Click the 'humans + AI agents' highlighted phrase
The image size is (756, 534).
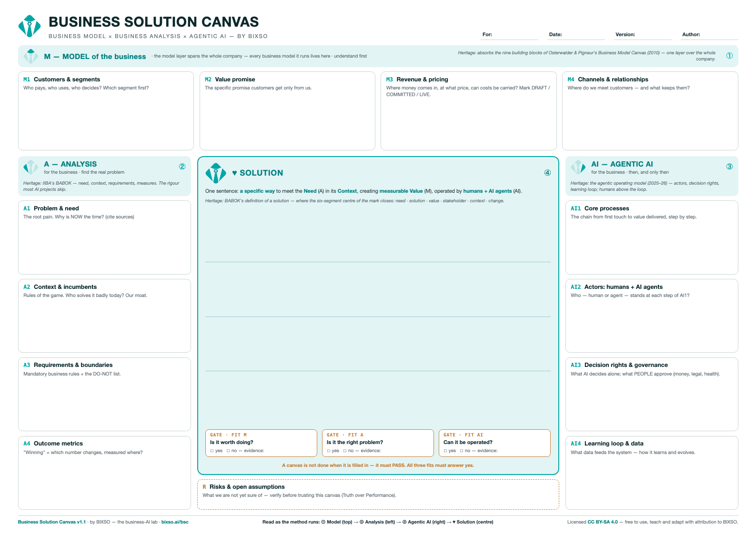487,191
